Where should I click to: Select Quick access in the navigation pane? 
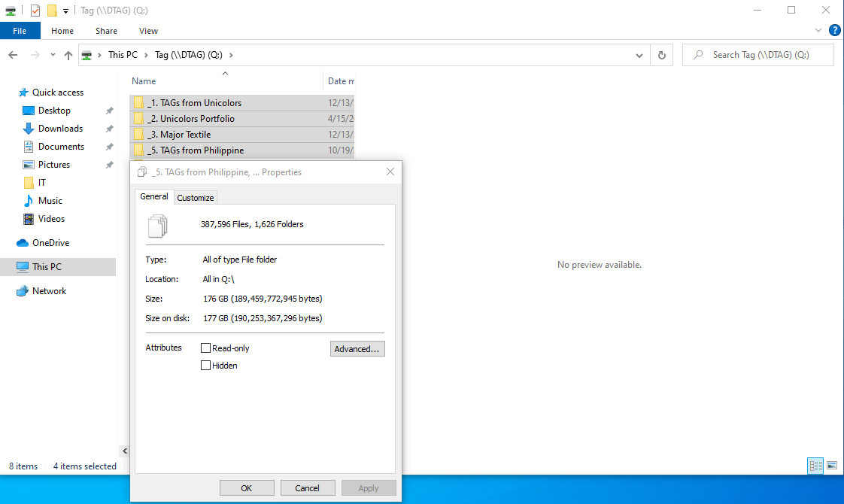point(58,93)
